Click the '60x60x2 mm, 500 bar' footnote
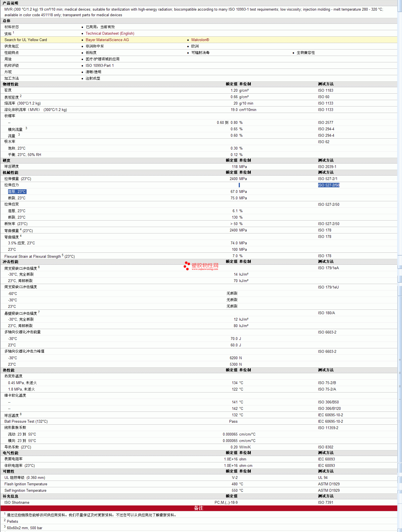The height and width of the screenshot is (532, 402). pos(25,528)
